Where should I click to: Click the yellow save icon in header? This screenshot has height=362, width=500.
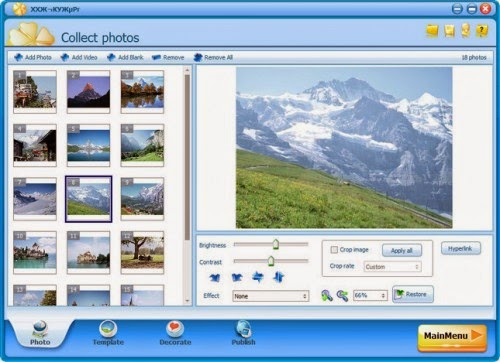(x=449, y=31)
